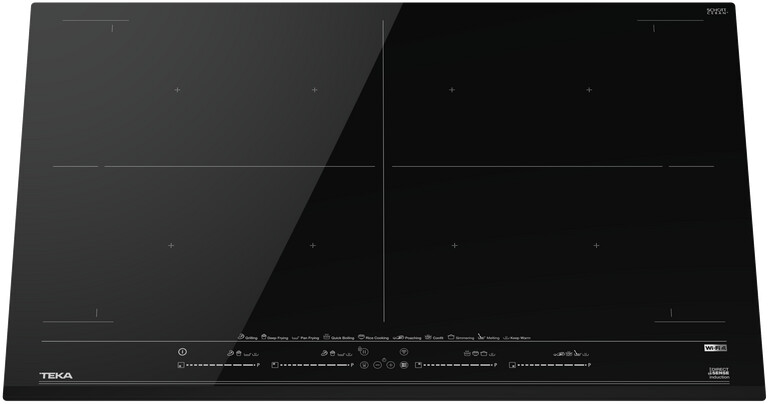Tap cooking function icons above third slider

click(x=475, y=353)
